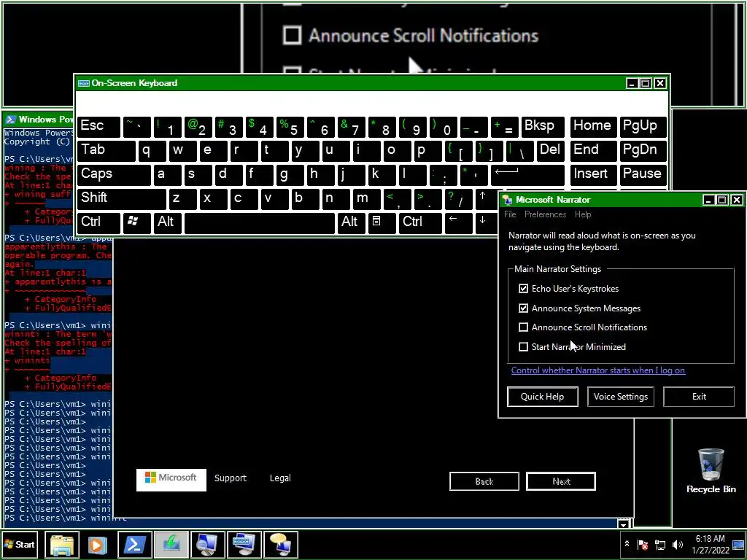Click Back in the installer window
This screenshot has width=747, height=560.
pyautogui.click(x=484, y=481)
